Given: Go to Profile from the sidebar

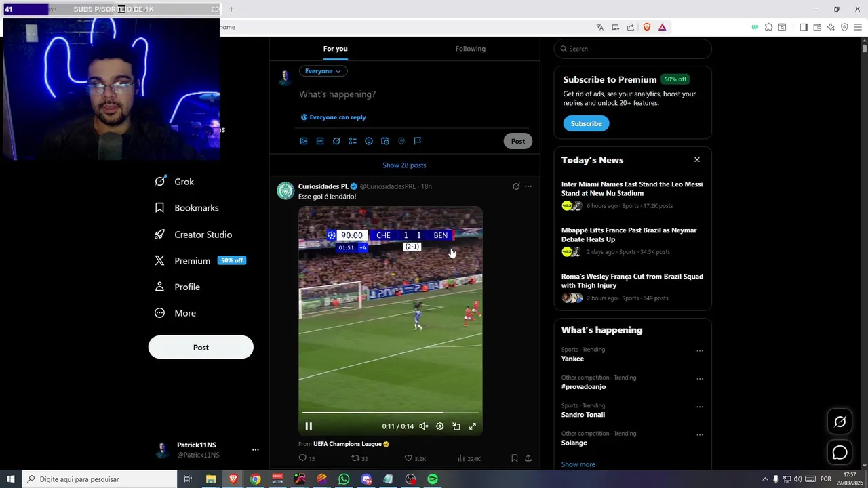Looking at the screenshot, I should (x=177, y=287).
